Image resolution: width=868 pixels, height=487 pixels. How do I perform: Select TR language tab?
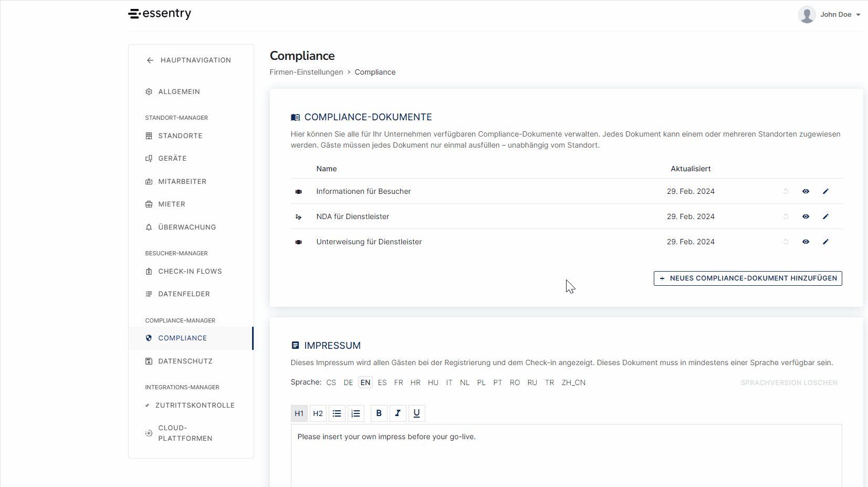(x=549, y=383)
